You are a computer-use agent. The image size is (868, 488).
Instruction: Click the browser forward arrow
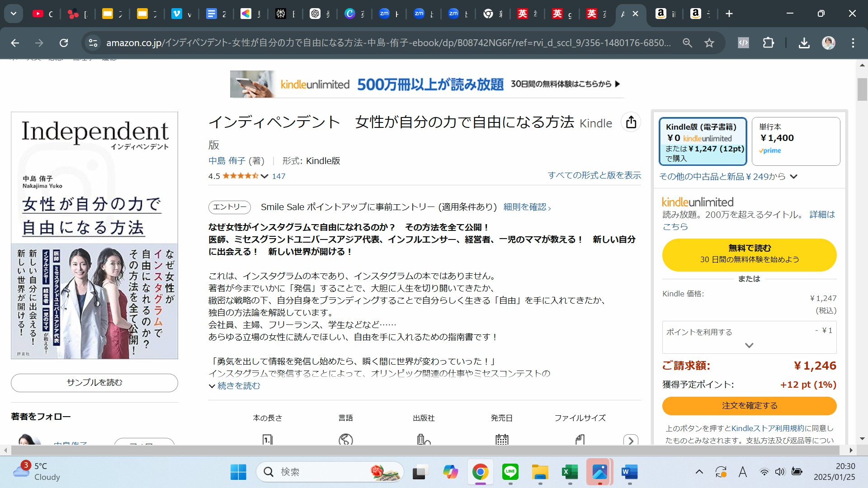coord(39,43)
